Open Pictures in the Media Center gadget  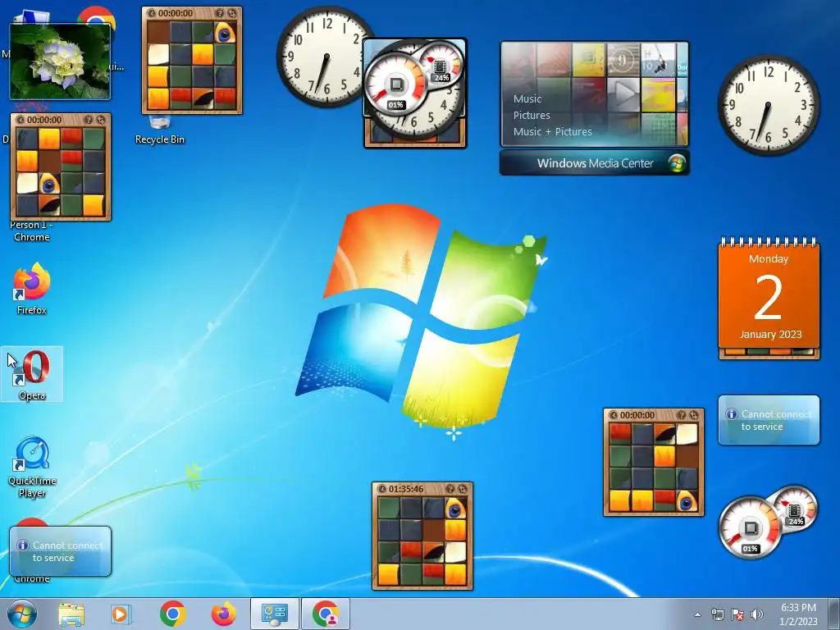pyautogui.click(x=532, y=115)
